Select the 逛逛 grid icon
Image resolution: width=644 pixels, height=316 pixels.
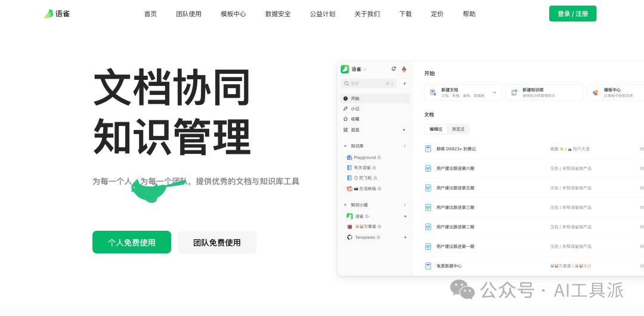click(345, 130)
